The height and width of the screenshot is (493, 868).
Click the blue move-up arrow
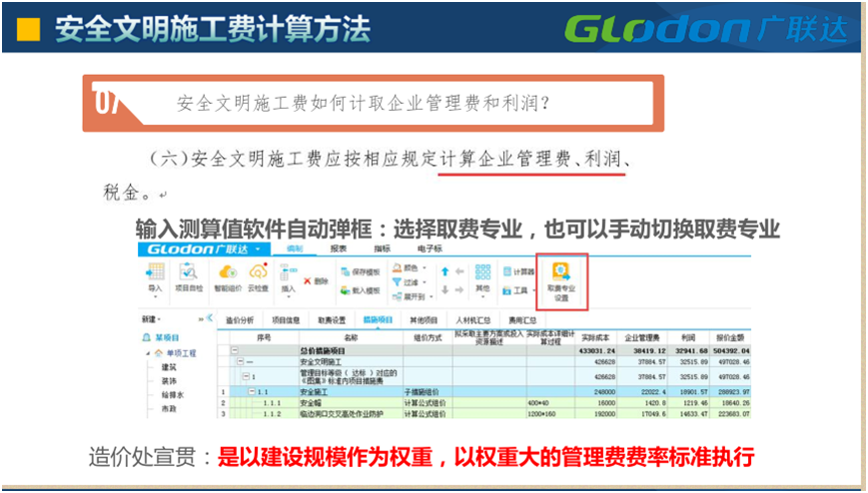(445, 270)
